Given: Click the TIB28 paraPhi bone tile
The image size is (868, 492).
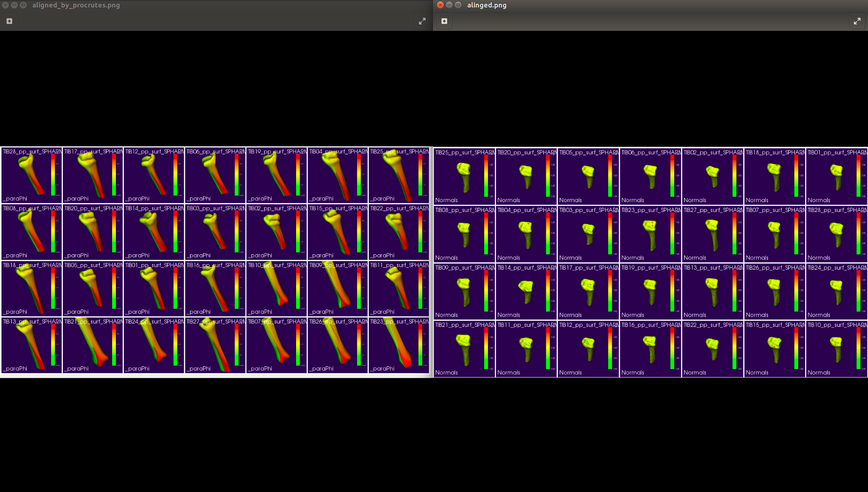Looking at the screenshot, I should [31, 175].
